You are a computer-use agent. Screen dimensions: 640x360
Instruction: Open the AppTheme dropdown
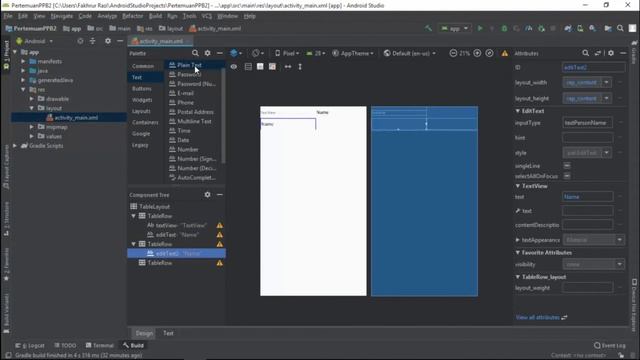coord(353,53)
